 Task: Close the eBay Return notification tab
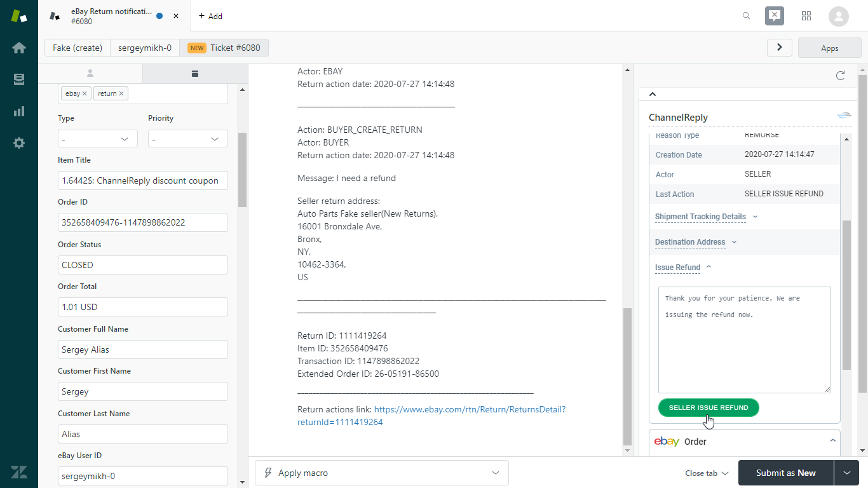pos(176,16)
